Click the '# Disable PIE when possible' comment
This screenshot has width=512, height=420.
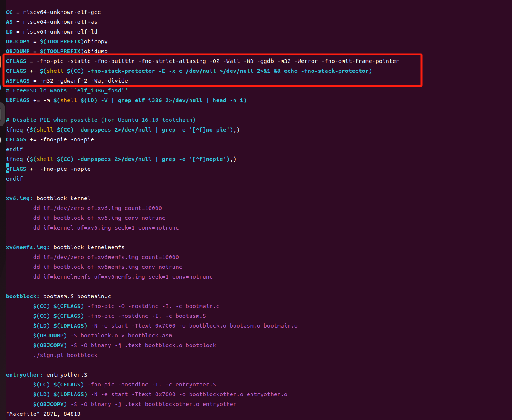pos(101,120)
